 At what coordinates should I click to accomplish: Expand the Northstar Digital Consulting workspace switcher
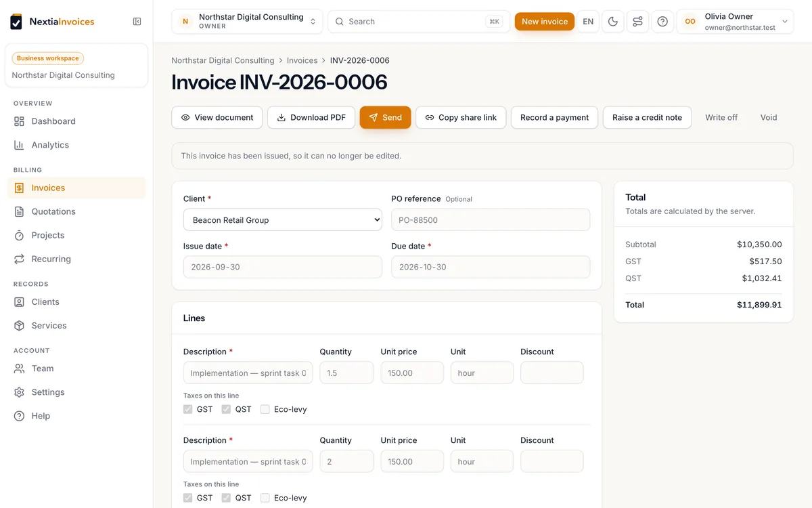[x=247, y=22]
